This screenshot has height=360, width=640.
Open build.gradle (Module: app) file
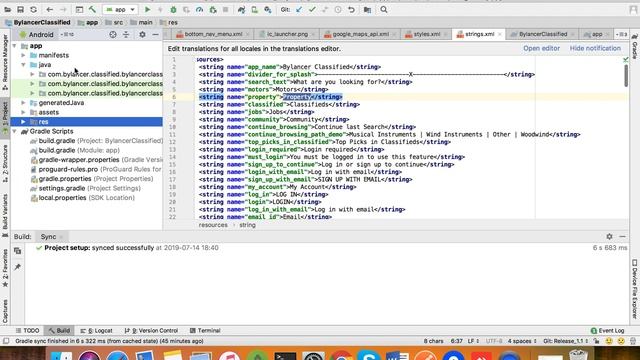79,150
